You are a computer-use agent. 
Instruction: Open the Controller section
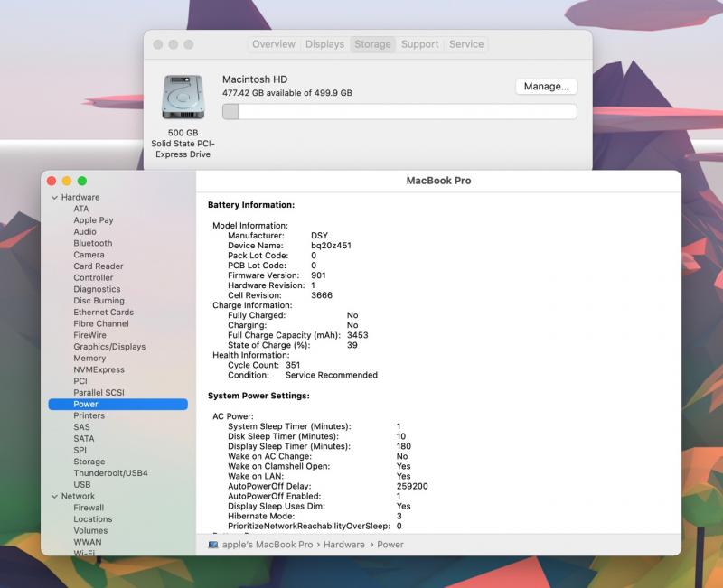click(93, 278)
